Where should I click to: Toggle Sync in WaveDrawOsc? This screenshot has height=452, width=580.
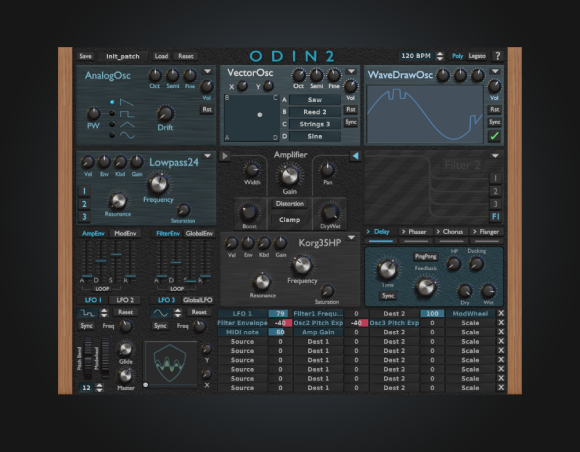(495, 122)
